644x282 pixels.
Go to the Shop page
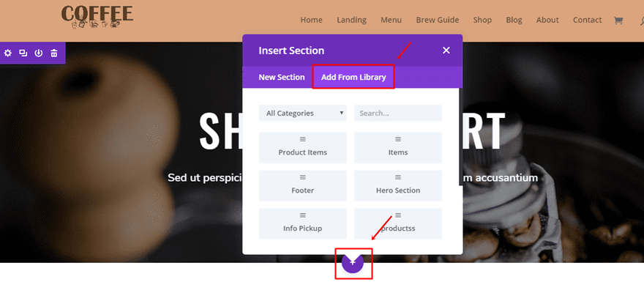(x=482, y=20)
